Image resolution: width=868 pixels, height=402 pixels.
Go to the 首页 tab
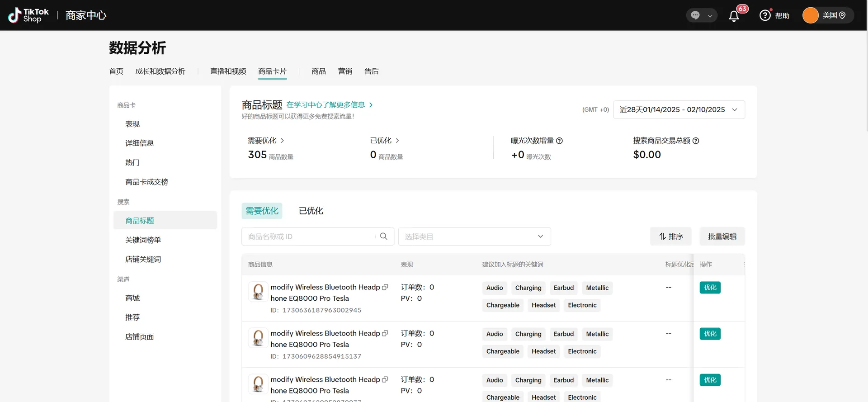(x=116, y=71)
